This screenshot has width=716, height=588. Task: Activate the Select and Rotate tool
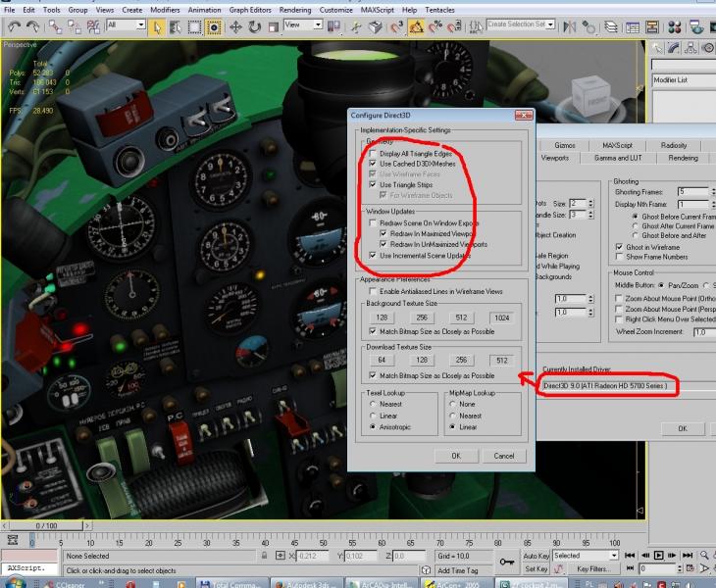click(254, 27)
